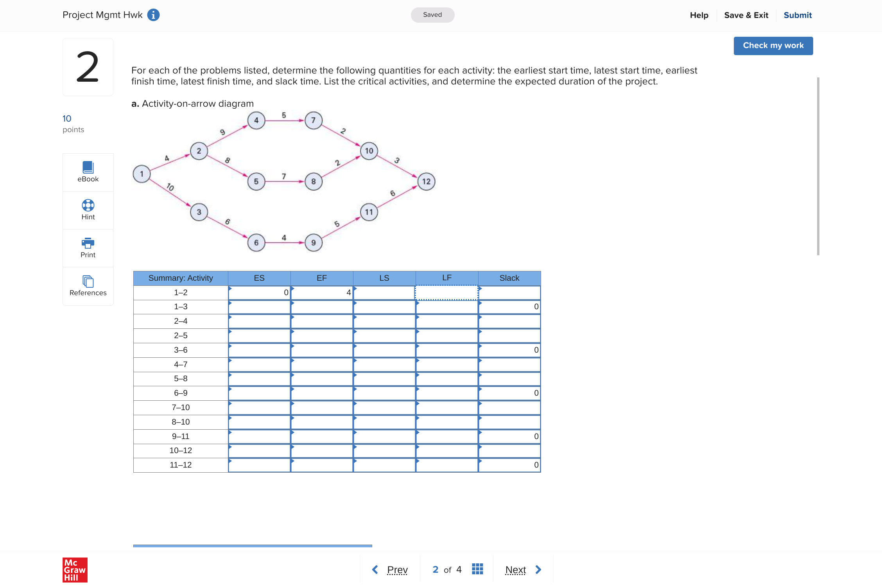Click the Submit link

click(x=798, y=15)
